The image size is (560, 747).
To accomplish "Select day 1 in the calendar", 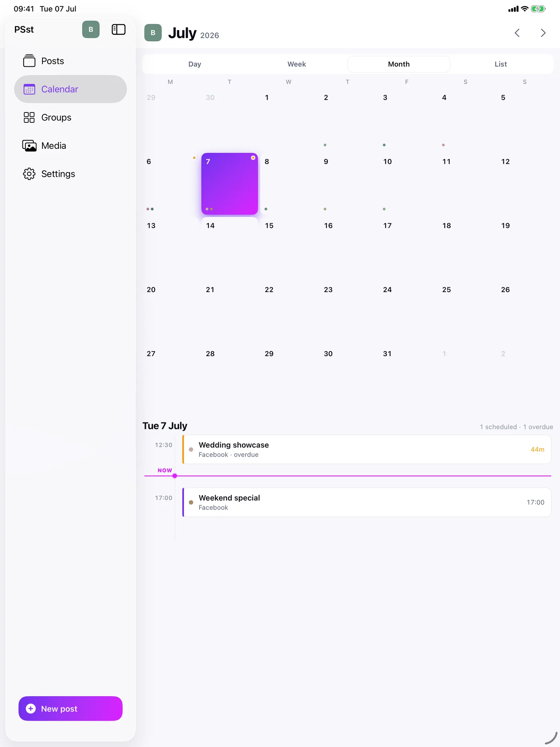I will [288, 120].
